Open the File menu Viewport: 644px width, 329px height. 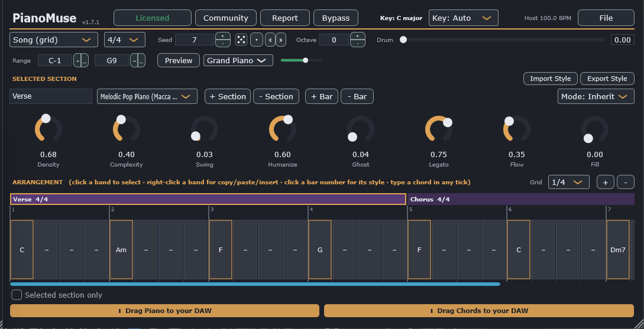click(606, 18)
